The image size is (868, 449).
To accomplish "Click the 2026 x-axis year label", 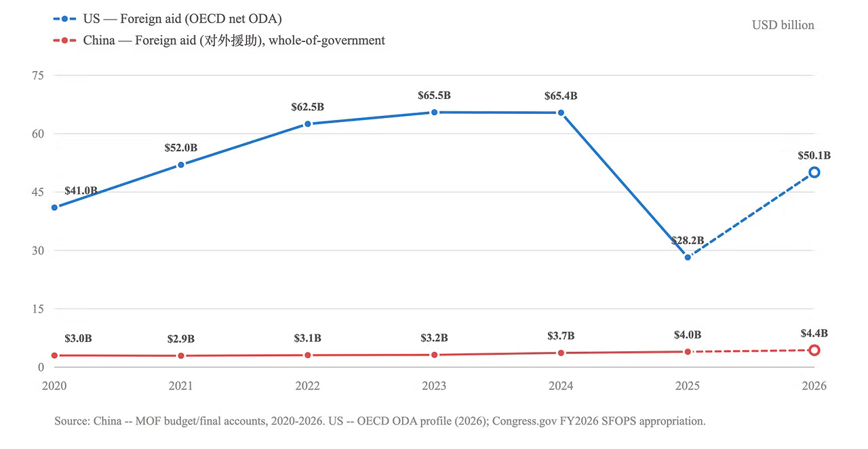I will tap(814, 386).
